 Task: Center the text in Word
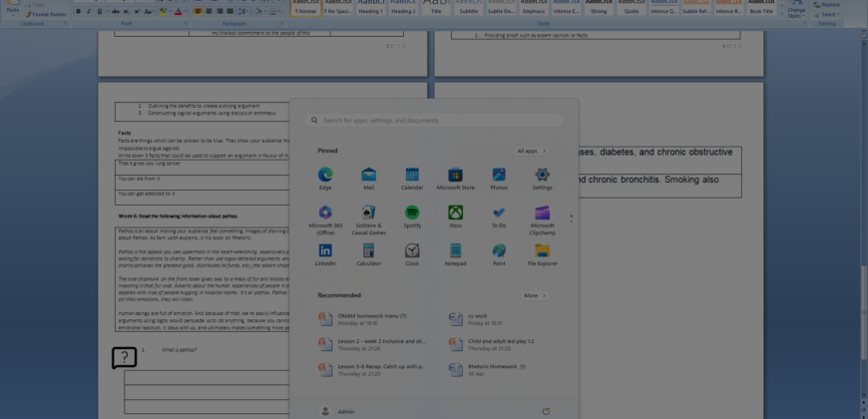209,11
